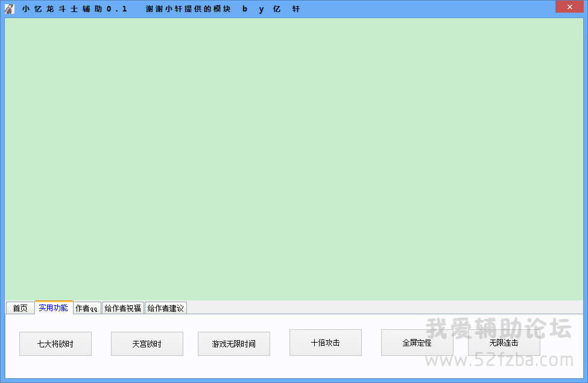
Task: Click the 十倍攻击 button
Action: (326, 343)
